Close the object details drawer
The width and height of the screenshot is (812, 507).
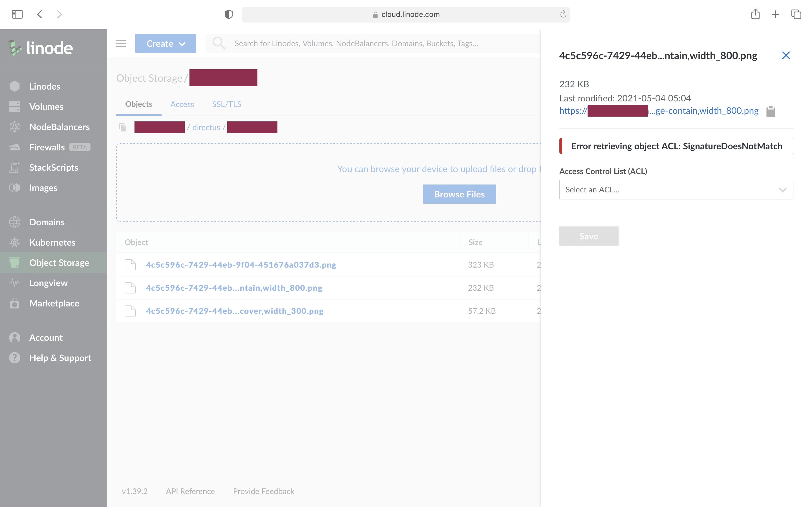786,55
